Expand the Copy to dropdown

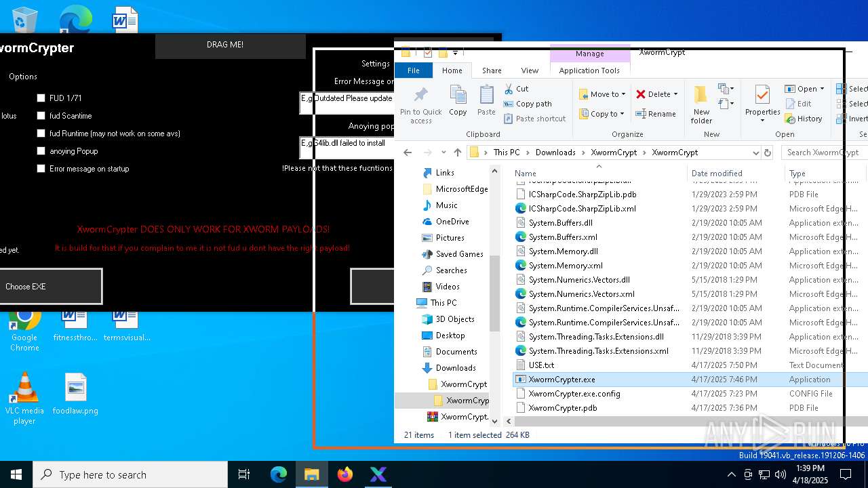(x=623, y=114)
